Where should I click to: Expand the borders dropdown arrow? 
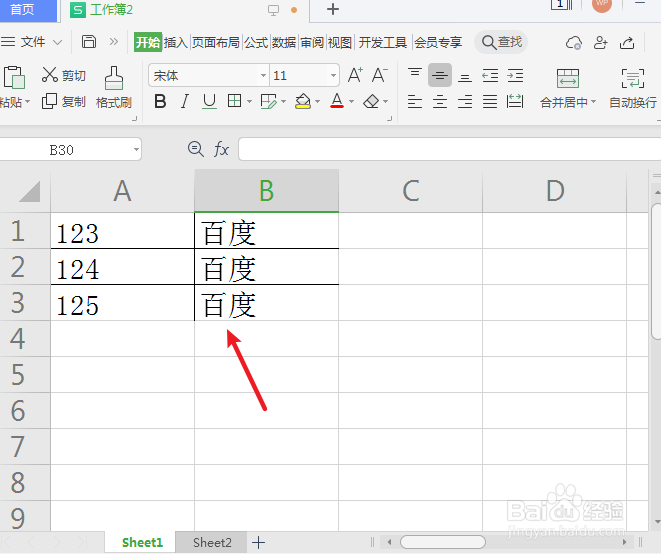[249, 102]
